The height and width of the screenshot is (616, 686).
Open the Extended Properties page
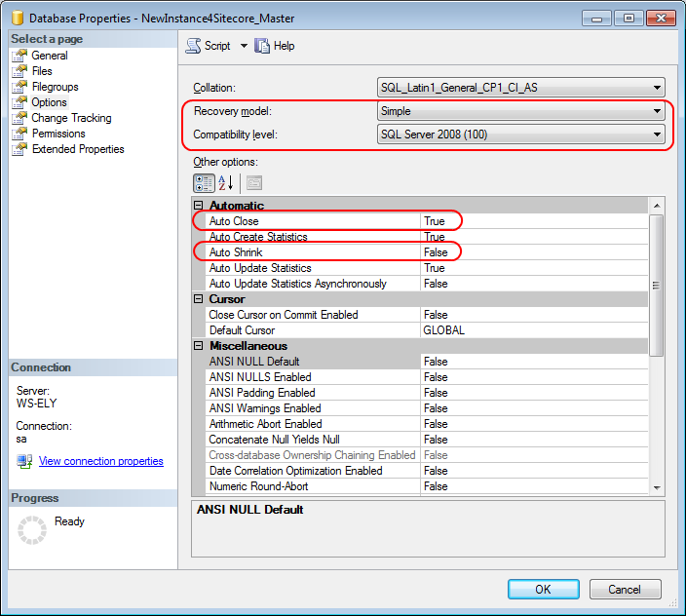[x=78, y=149]
